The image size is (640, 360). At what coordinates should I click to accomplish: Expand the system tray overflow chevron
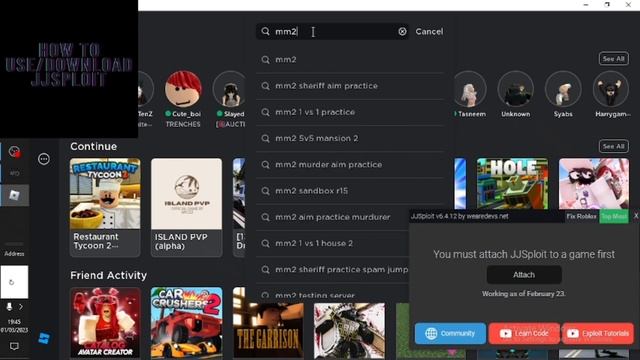click(21, 307)
